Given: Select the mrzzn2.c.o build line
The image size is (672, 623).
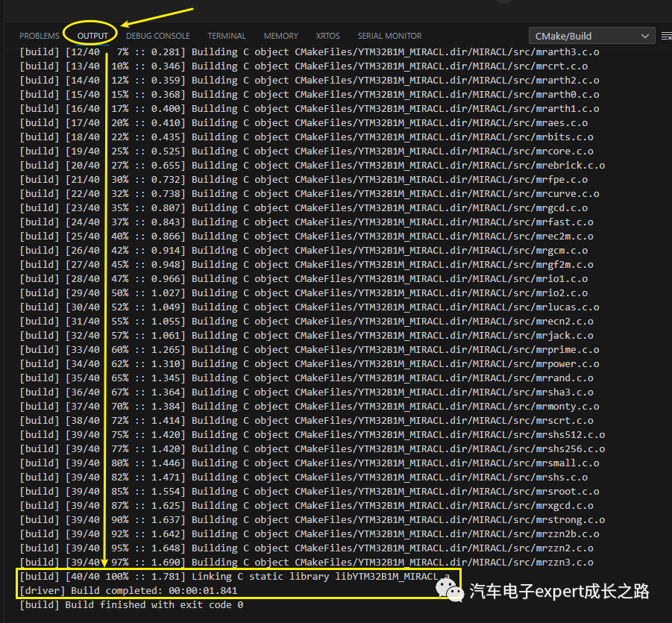Looking at the screenshot, I should point(307,548).
